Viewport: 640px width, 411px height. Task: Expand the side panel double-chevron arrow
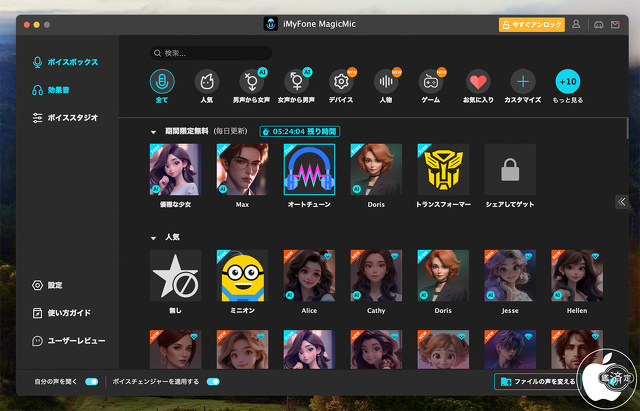(622, 202)
